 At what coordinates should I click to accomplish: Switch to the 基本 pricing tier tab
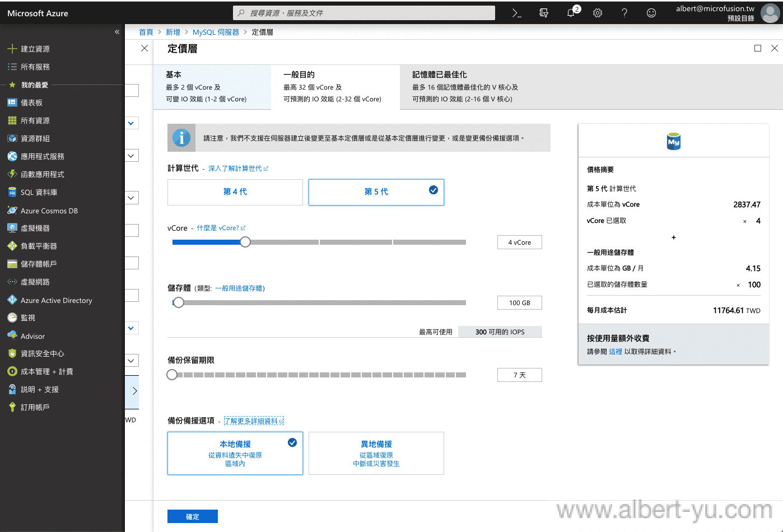coord(212,87)
